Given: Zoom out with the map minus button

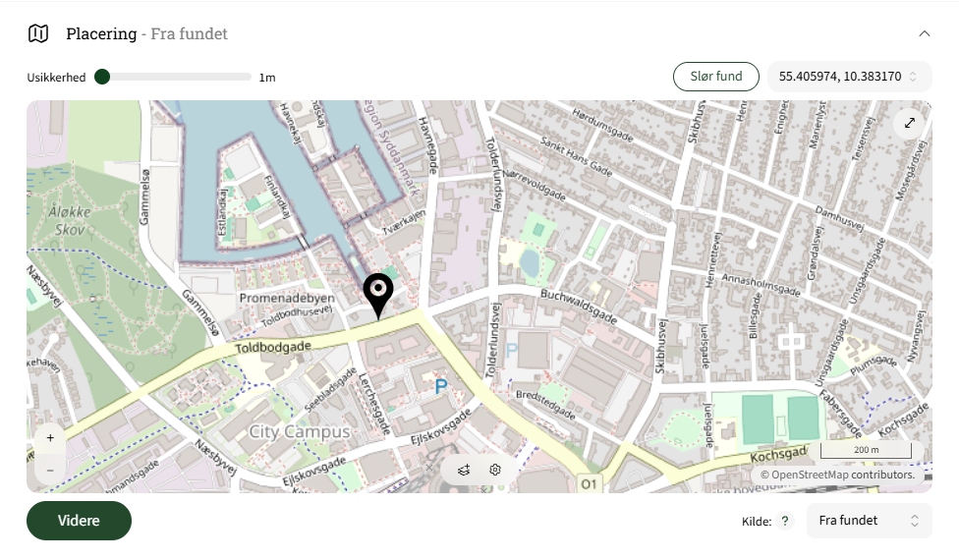Looking at the screenshot, I should [x=50, y=471].
